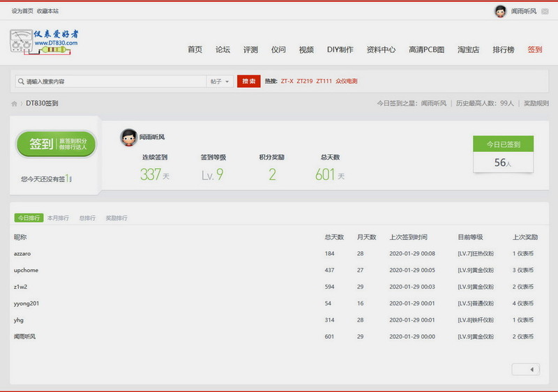
Task: Click the user avatar in top bar
Action: (x=500, y=11)
